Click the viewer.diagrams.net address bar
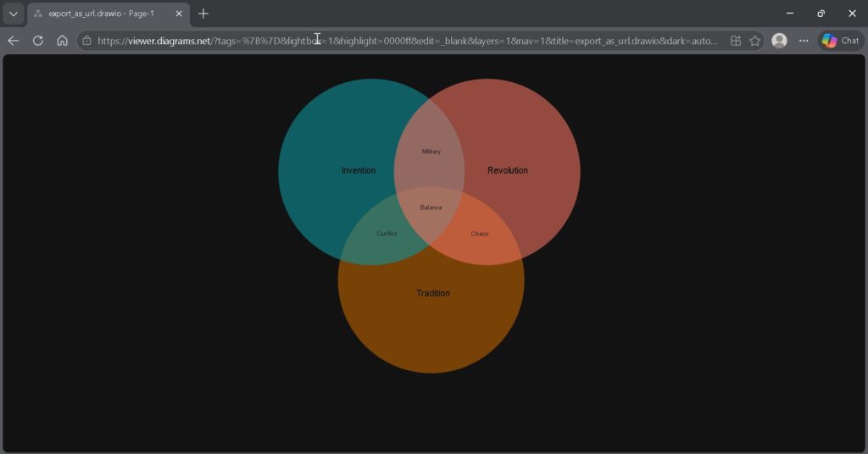868x454 pixels. click(407, 41)
